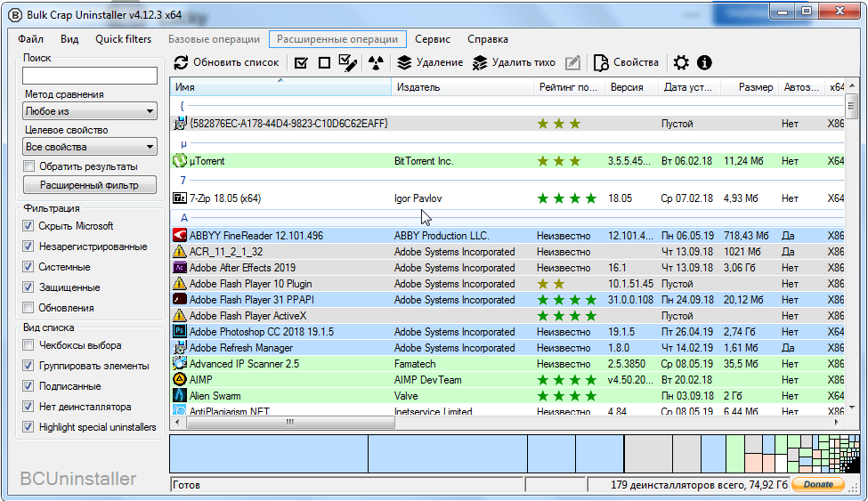This screenshot has width=868, height=501.
Task: Click the Удалить тихо quiet uninstall icon
Action: (479, 62)
